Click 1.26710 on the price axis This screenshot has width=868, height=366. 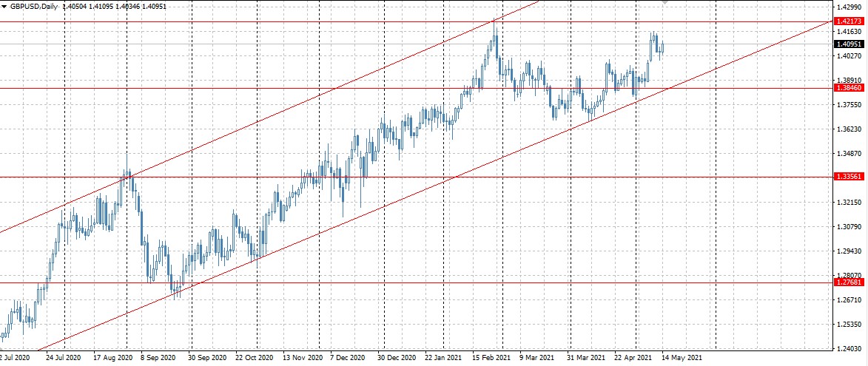tap(850, 300)
